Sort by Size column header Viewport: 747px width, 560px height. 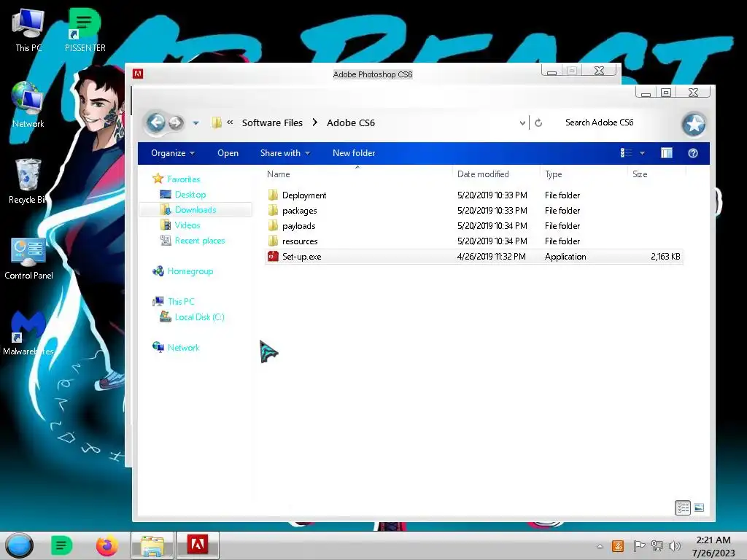click(657, 174)
